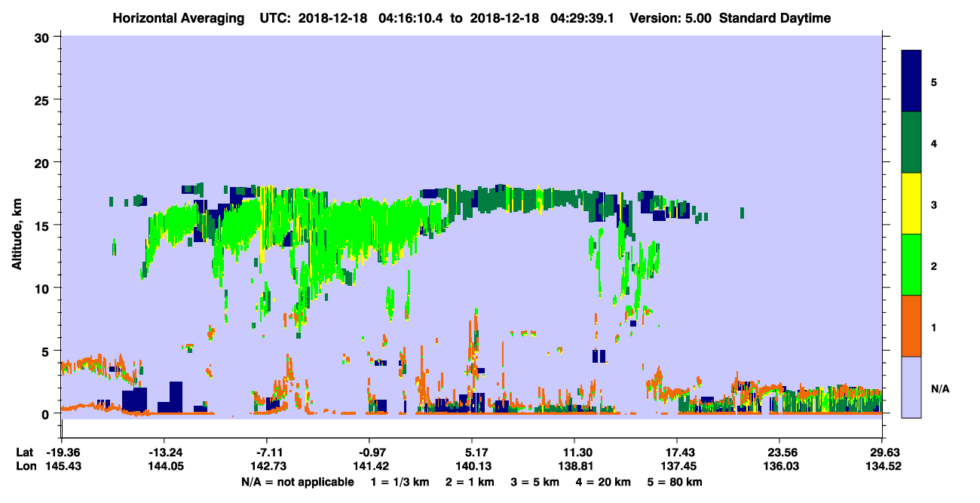The image size is (980, 503).
Task: Click the N/A = not applicable legend text
Action: tap(298, 482)
